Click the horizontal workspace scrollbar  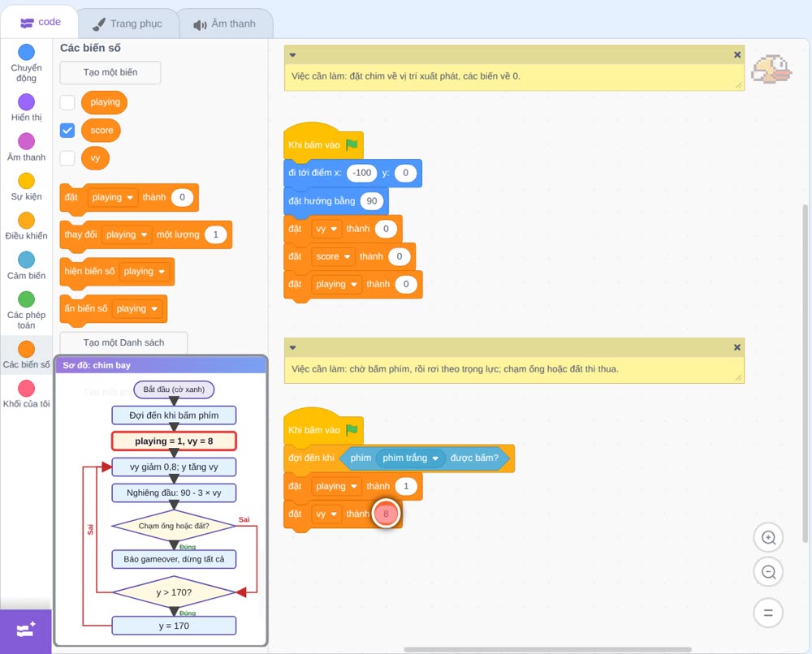coord(547,649)
